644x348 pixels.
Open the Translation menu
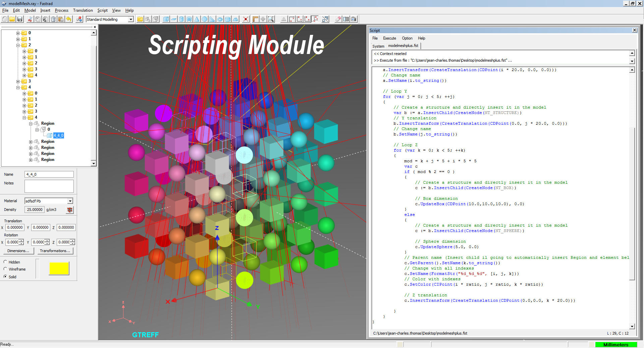pyautogui.click(x=83, y=10)
